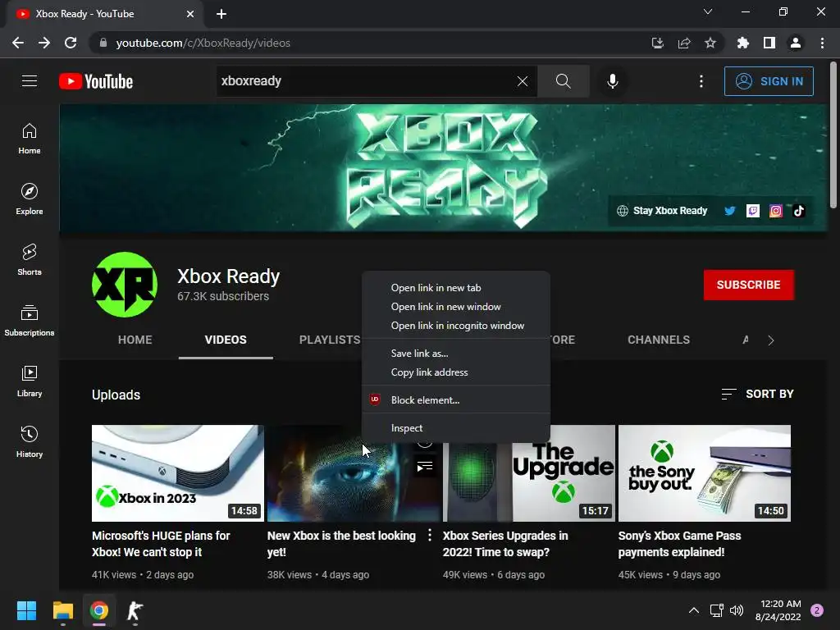Open the channel's Instagram link icon
The width and height of the screenshot is (840, 630).
tap(776, 211)
